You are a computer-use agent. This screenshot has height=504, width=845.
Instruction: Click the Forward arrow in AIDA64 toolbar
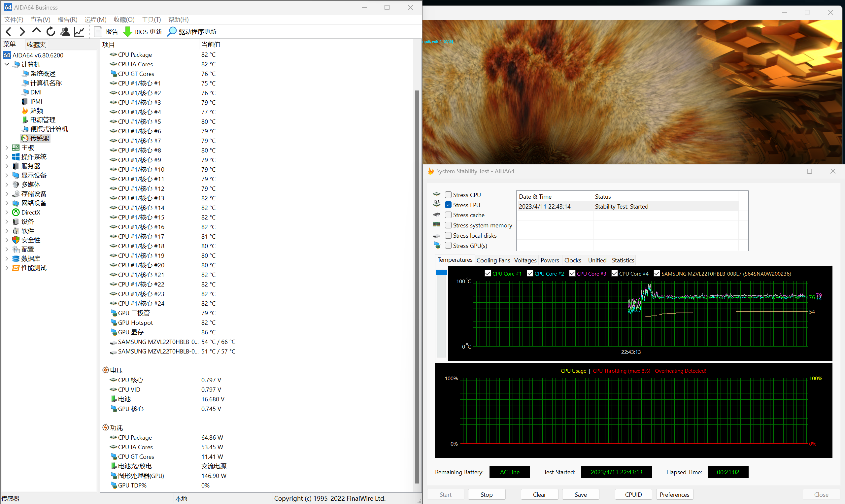click(22, 32)
